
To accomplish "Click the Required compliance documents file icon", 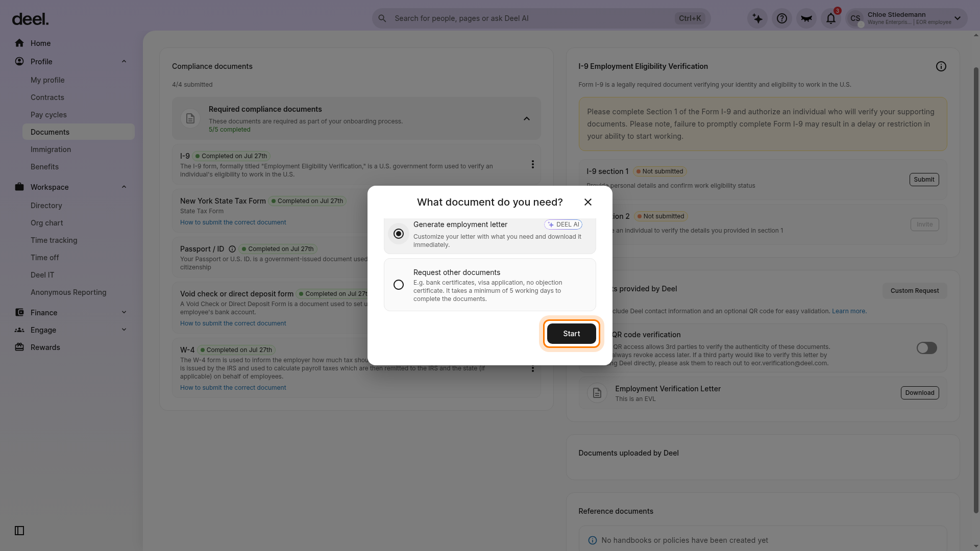I will pyautogui.click(x=190, y=118).
